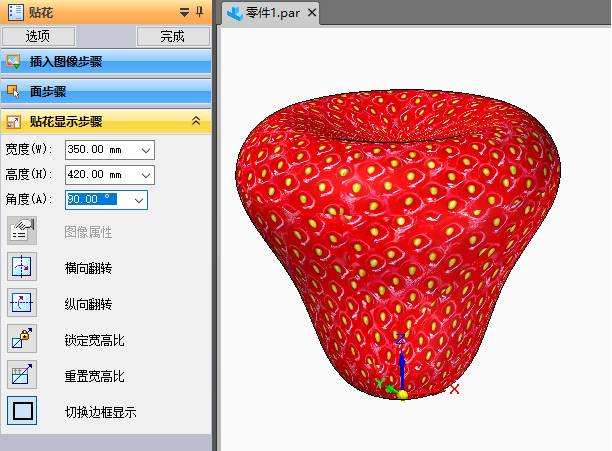Toggle the panel auto-hide pin
612x451 pixels.
pos(199,12)
